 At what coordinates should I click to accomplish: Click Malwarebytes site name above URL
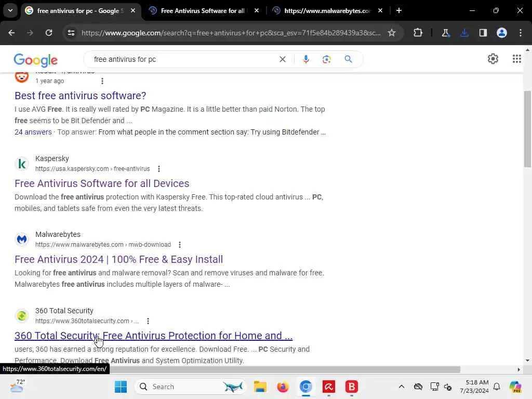pos(58,234)
